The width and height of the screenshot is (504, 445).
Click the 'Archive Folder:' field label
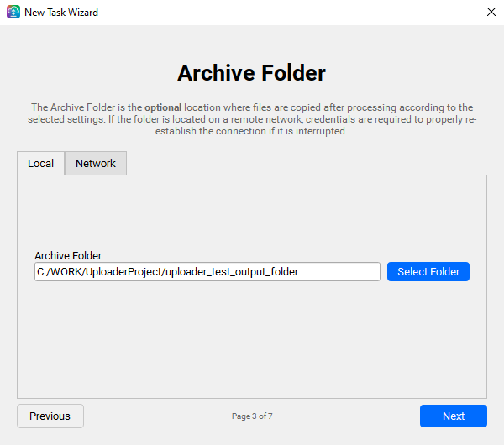coord(70,256)
